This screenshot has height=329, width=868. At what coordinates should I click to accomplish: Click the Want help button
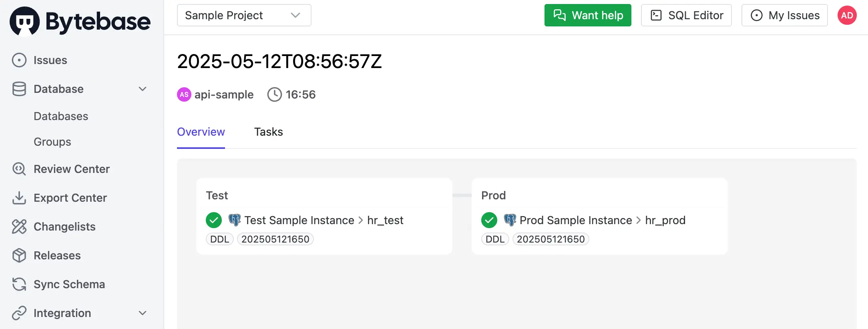point(588,15)
